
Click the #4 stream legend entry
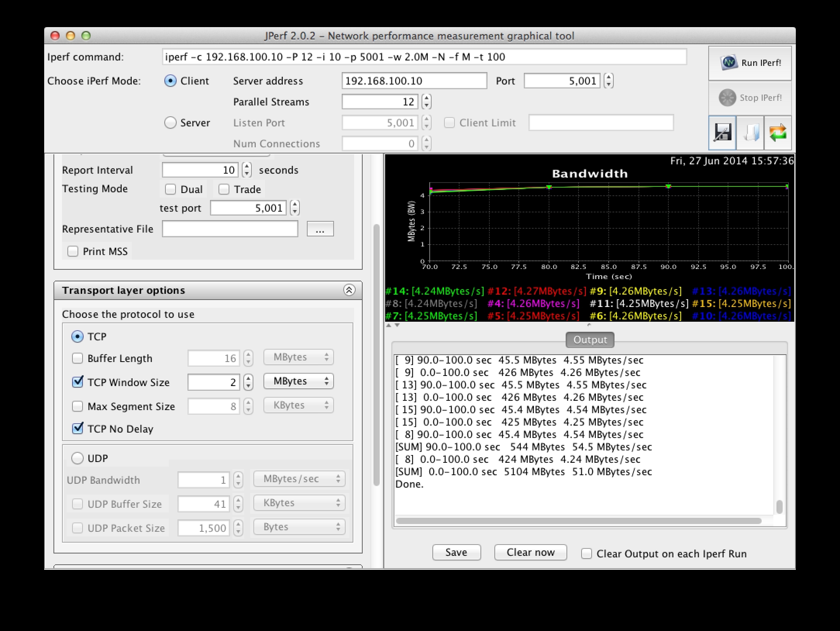[533, 303]
